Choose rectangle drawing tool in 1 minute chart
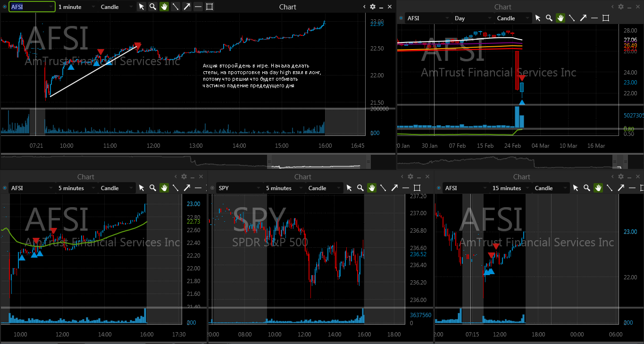644x344 pixels. 209,7
